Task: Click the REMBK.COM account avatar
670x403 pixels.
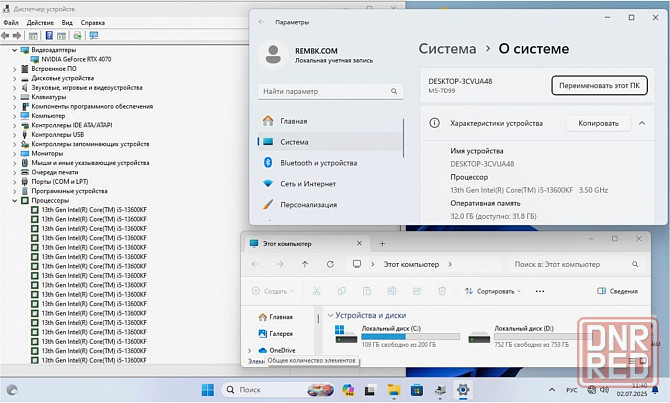Action: 273,54
